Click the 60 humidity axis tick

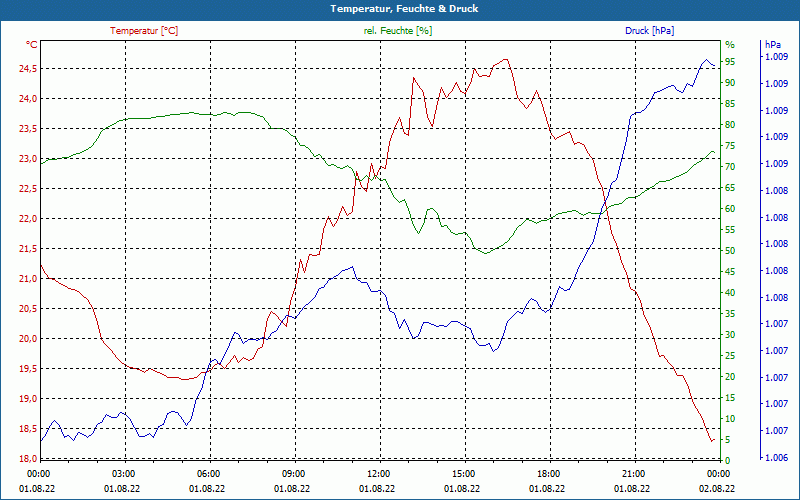point(730,209)
